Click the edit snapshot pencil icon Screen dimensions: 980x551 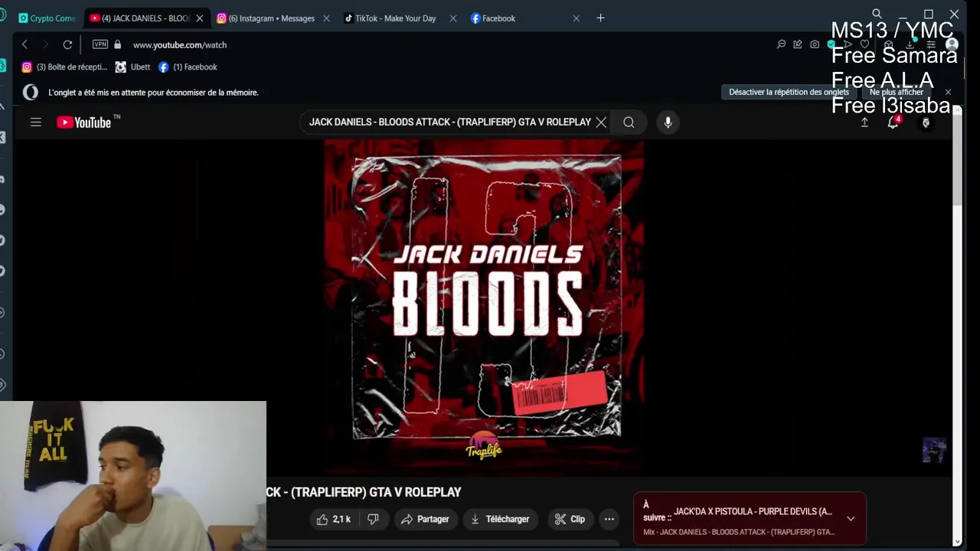798,44
